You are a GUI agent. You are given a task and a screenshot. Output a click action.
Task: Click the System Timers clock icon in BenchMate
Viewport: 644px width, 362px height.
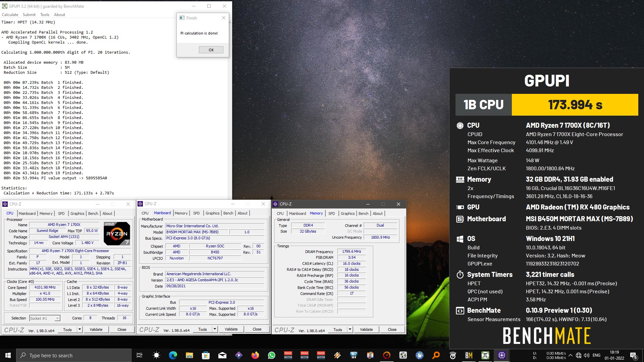click(460, 275)
